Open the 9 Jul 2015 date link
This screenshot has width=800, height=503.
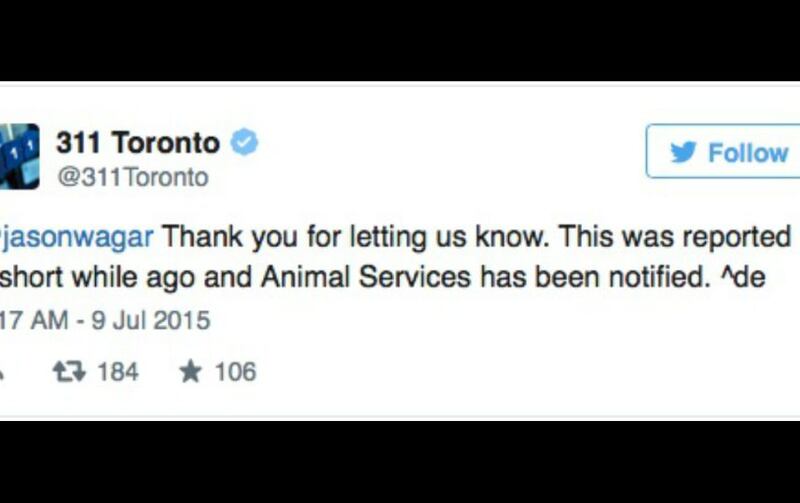pyautogui.click(x=151, y=320)
